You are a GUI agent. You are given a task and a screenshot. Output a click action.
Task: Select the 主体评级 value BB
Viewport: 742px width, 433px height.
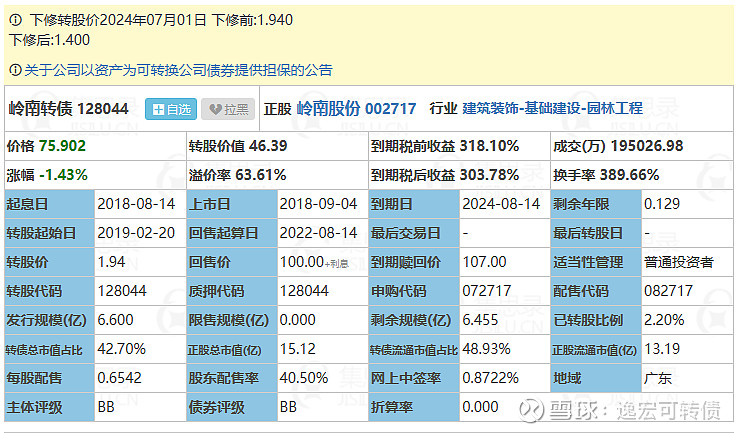tap(106, 407)
